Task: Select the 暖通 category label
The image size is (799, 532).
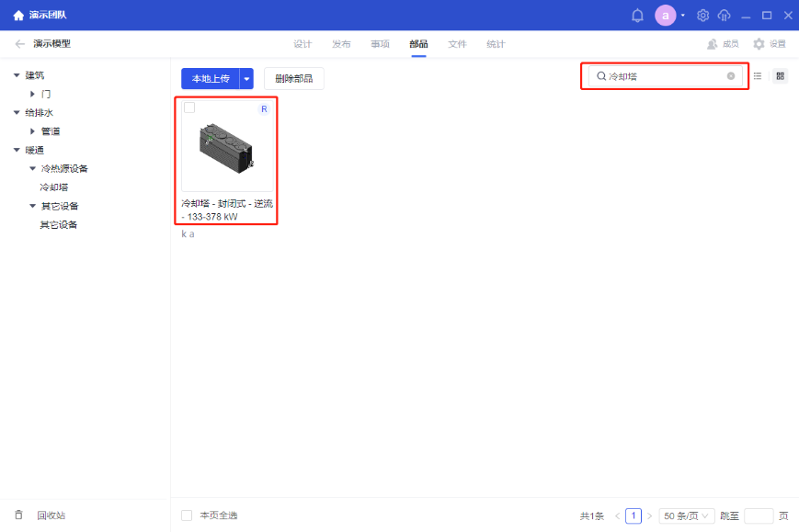Action: click(35, 150)
